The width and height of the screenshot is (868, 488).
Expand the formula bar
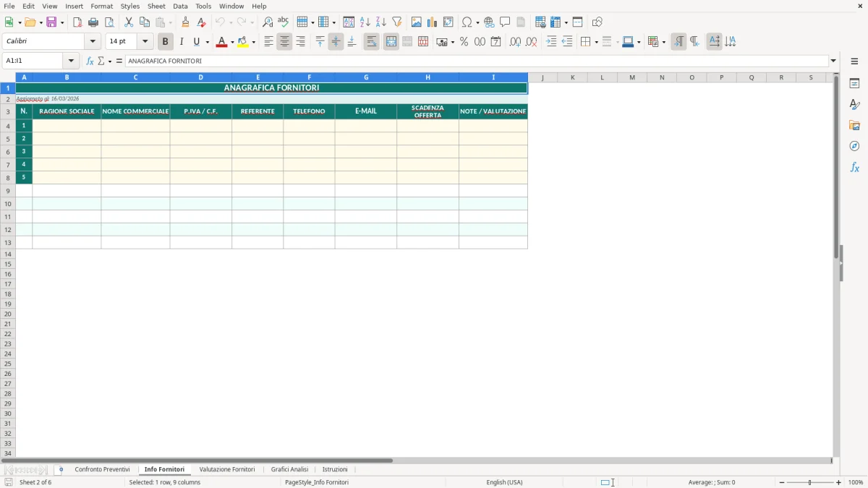point(833,61)
